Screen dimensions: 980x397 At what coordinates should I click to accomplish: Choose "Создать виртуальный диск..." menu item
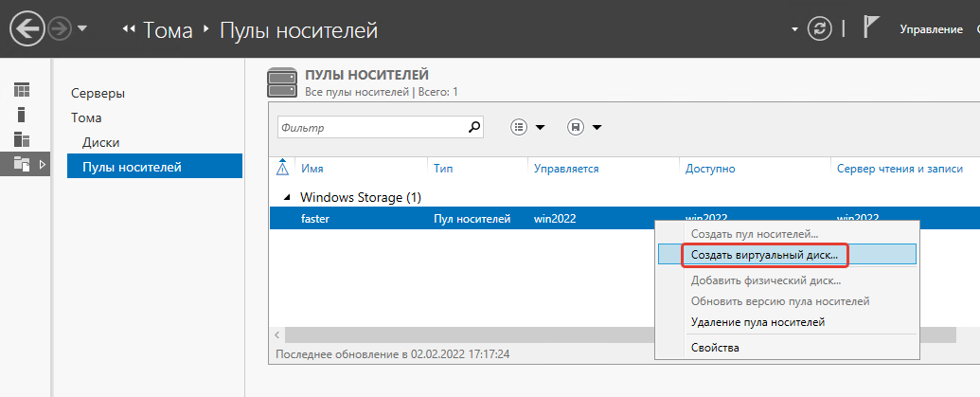[763, 255]
